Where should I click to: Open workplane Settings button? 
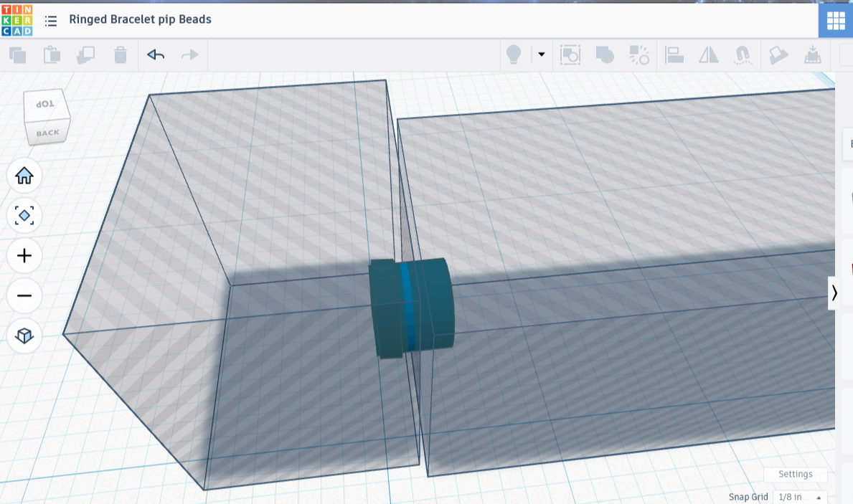point(796,474)
